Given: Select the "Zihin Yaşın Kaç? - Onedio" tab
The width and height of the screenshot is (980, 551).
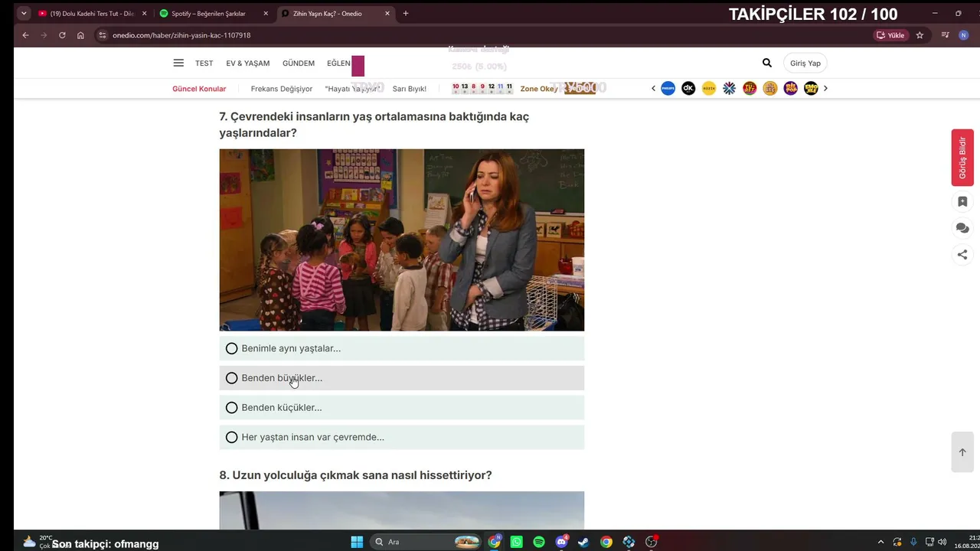Looking at the screenshot, I should click(335, 13).
